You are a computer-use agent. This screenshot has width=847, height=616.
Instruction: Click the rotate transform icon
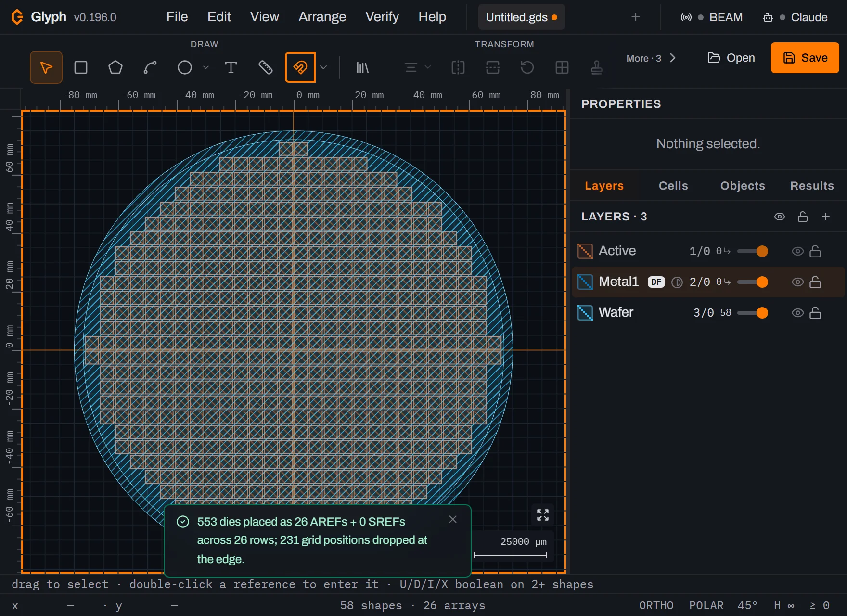point(527,67)
